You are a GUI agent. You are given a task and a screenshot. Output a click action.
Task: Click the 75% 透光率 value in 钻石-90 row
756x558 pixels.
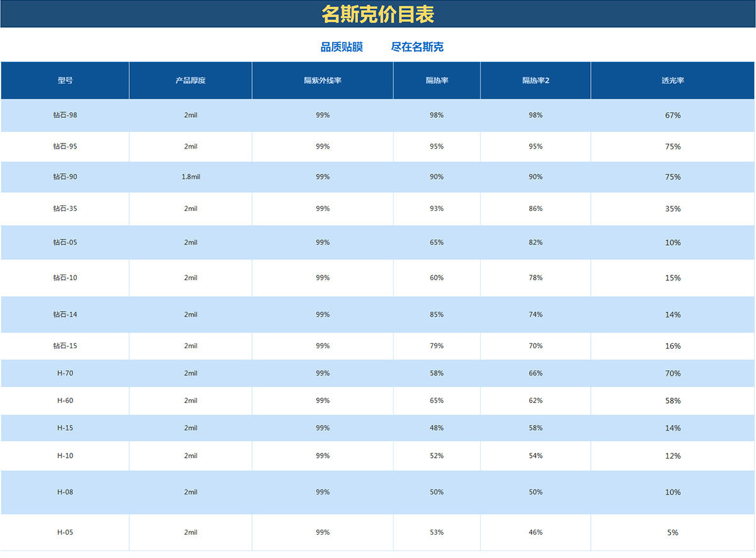click(673, 177)
